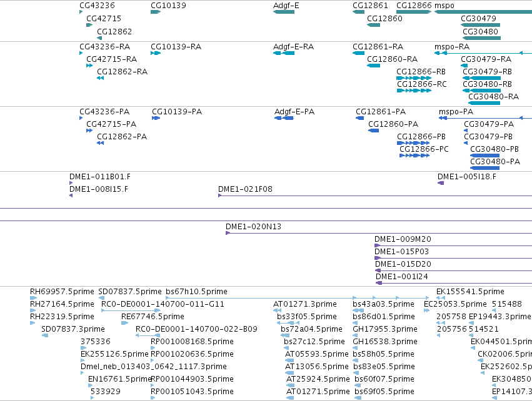
Task: Click the DME1-008I15.F clone label
Action: click(98, 189)
